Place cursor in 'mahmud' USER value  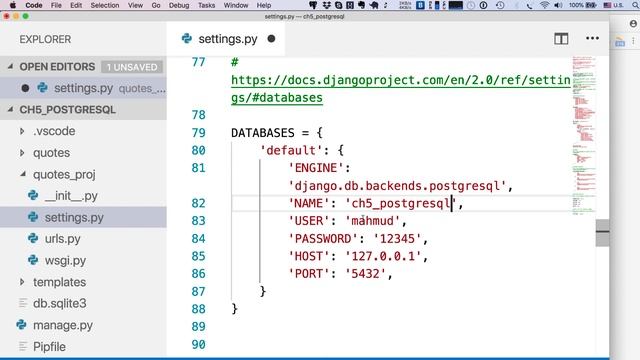click(373, 221)
